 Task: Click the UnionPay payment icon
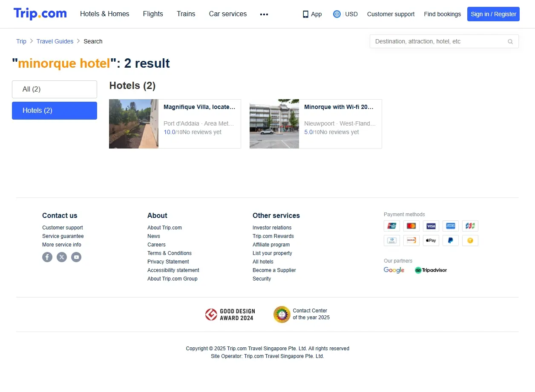[x=392, y=226]
